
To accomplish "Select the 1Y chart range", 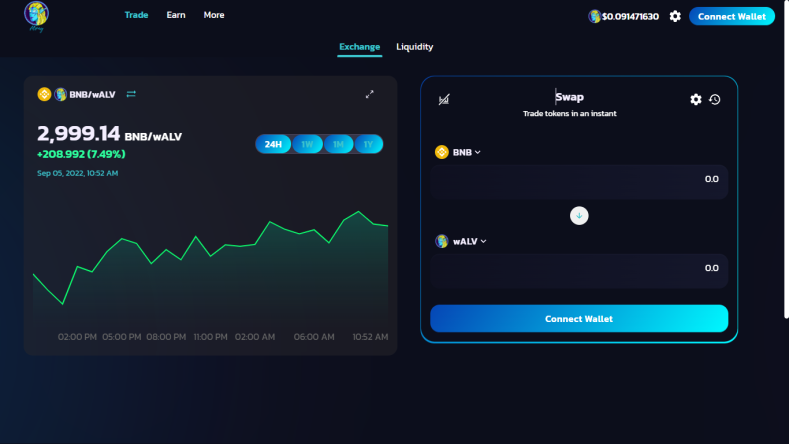I will 368,144.
